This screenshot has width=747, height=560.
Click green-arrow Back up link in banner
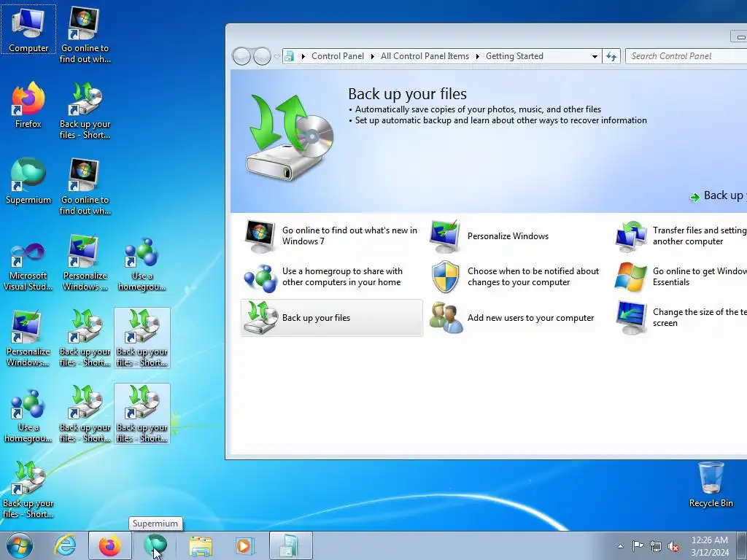(717, 195)
